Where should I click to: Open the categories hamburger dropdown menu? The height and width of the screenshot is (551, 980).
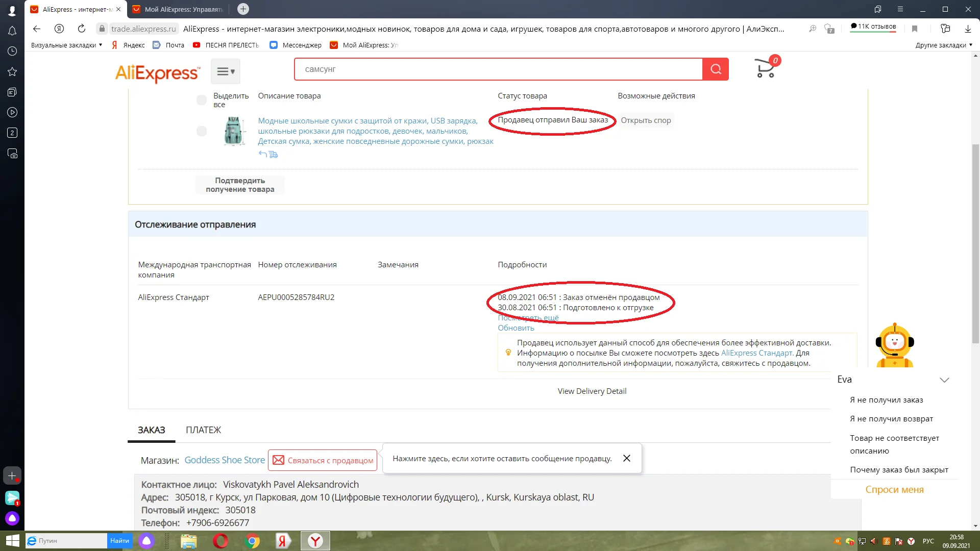pos(226,71)
